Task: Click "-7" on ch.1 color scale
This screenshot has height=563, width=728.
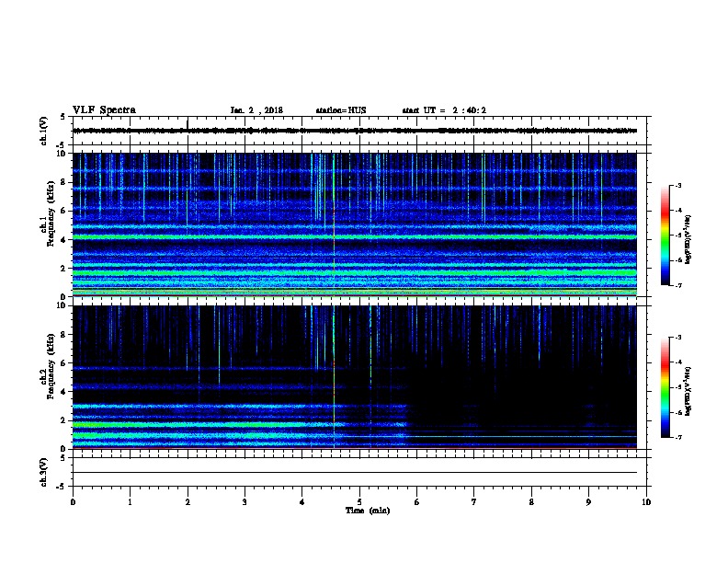Action: (678, 285)
